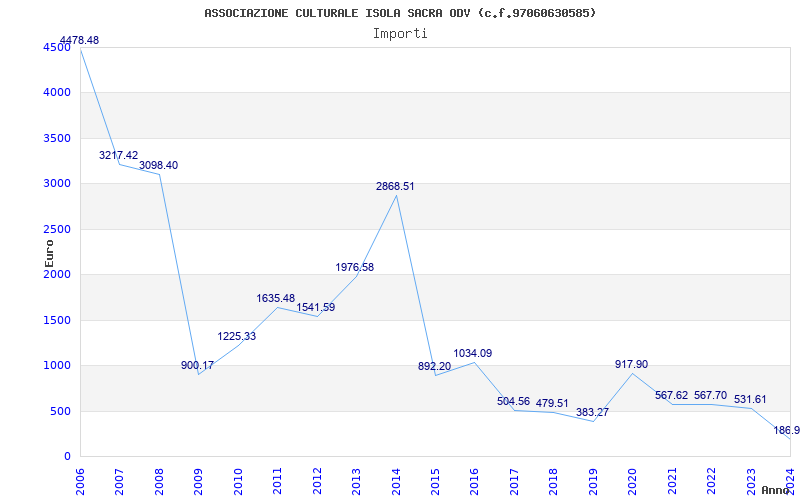The image size is (800, 500).
Task: Click the 2006 year axis label
Action: [x=80, y=481]
